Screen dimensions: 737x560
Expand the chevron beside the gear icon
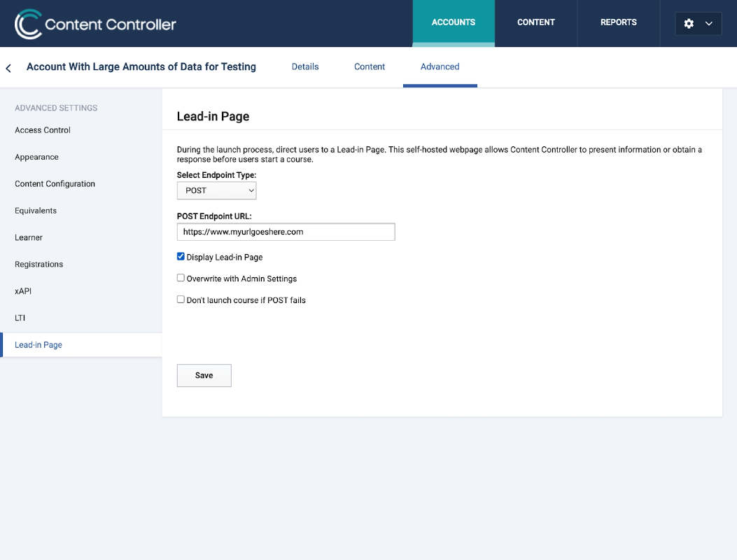click(x=709, y=24)
